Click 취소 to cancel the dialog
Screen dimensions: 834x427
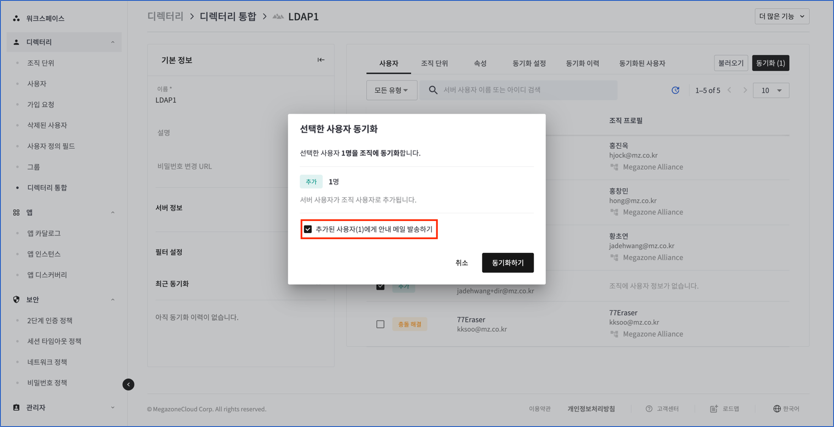point(461,263)
